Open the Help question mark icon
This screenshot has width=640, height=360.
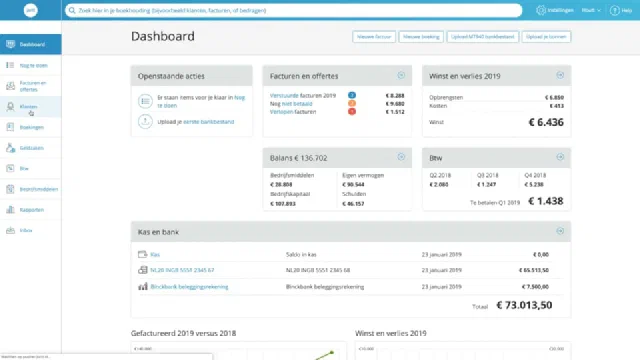pyautogui.click(x=614, y=10)
